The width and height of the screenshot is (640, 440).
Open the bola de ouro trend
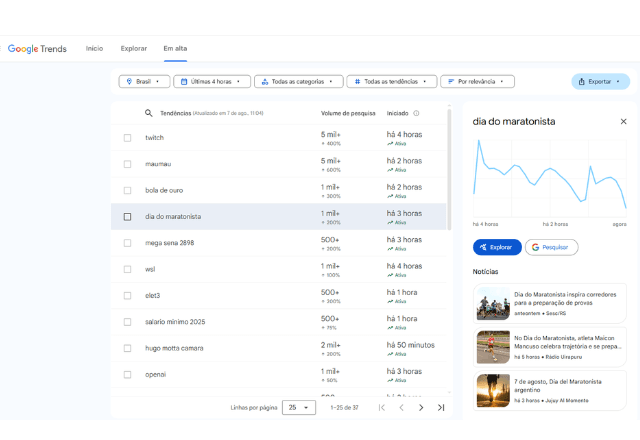point(279,191)
